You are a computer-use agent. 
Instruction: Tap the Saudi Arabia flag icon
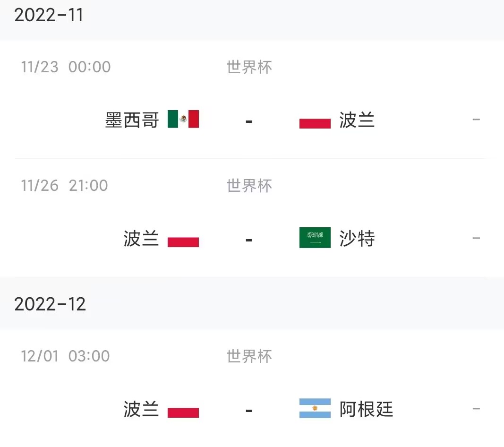315,238
